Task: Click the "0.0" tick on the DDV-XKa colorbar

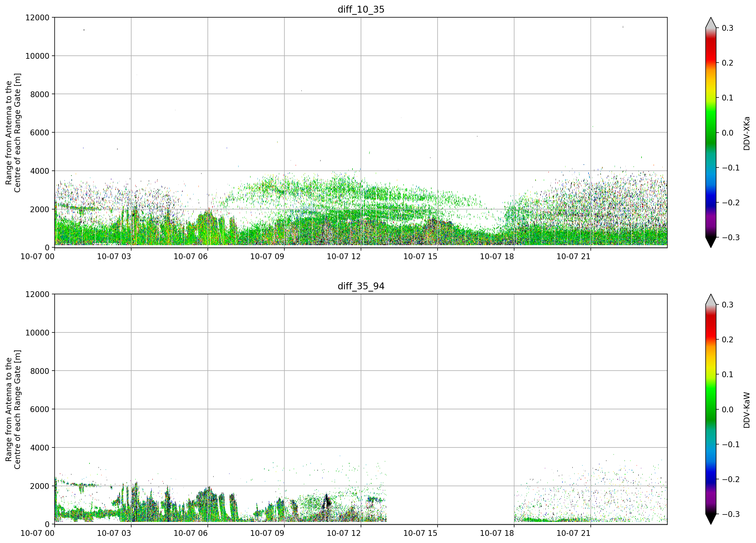Action: (x=727, y=133)
